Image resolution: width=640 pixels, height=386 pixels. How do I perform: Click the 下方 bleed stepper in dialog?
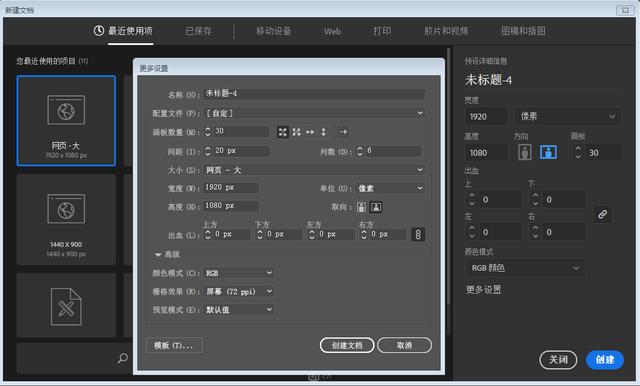coord(260,234)
